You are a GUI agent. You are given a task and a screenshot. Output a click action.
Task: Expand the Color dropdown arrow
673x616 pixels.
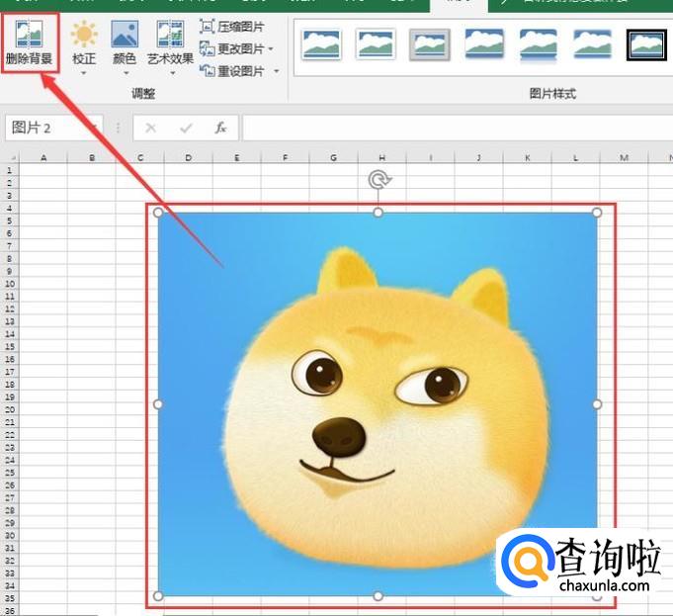(126, 73)
